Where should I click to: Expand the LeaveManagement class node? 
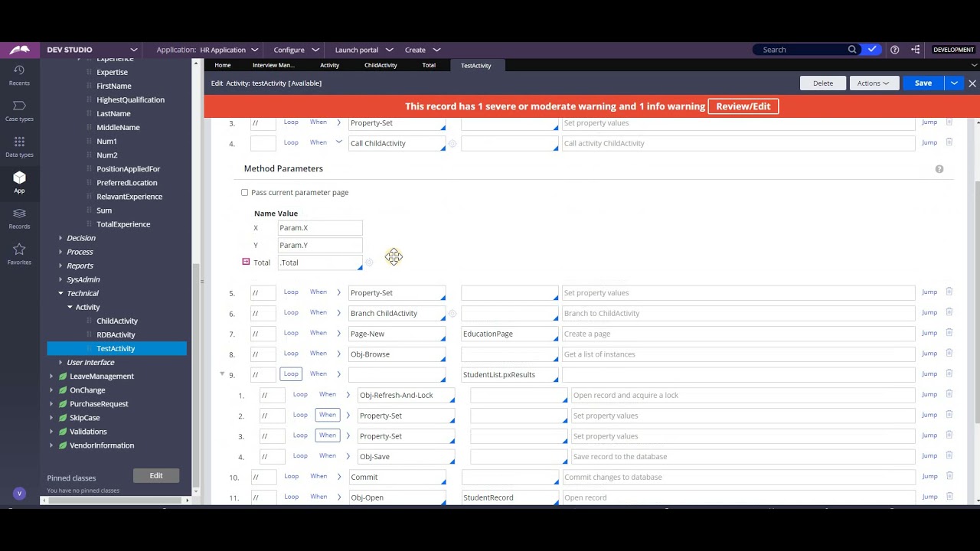(x=51, y=376)
